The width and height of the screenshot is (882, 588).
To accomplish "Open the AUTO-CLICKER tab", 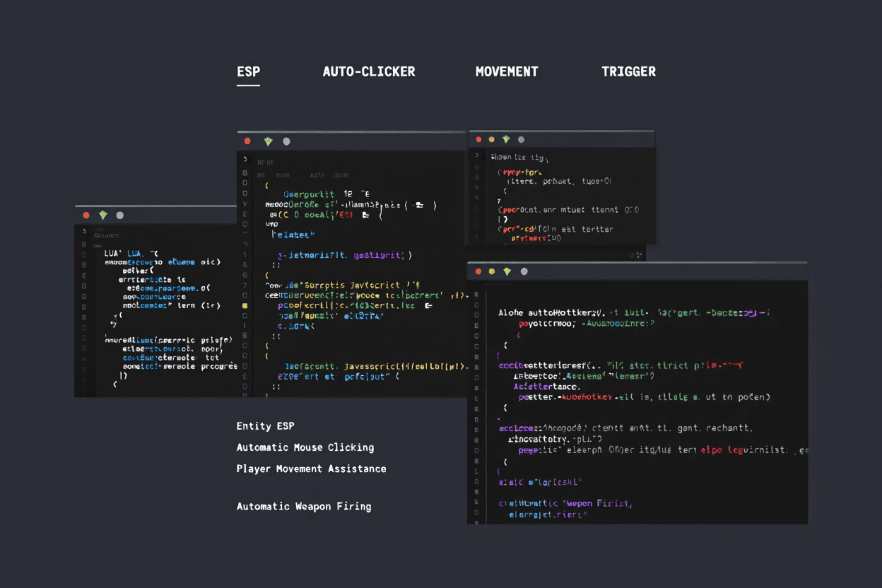I will pyautogui.click(x=369, y=71).
